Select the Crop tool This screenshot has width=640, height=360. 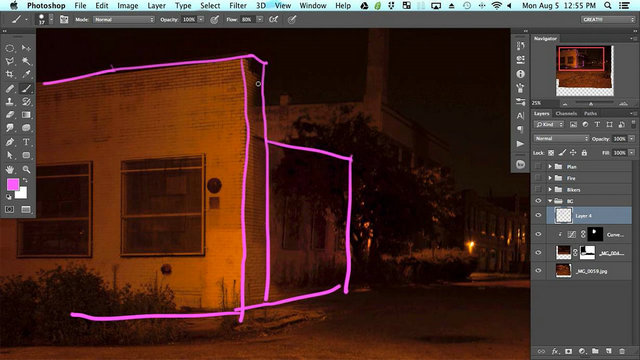click(x=9, y=74)
